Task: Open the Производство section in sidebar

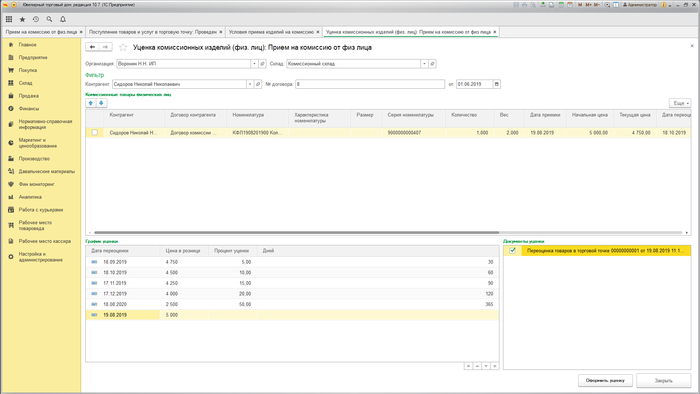Action: (x=34, y=159)
